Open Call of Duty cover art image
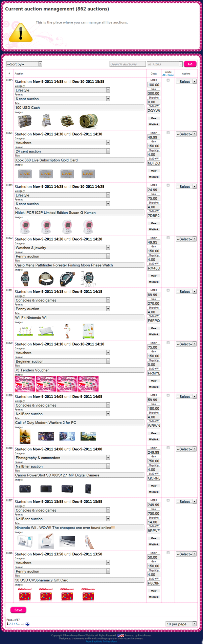 25,436
